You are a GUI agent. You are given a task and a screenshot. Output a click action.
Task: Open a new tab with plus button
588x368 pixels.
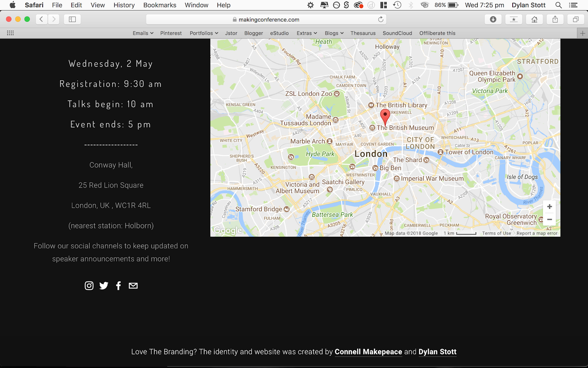point(582,33)
